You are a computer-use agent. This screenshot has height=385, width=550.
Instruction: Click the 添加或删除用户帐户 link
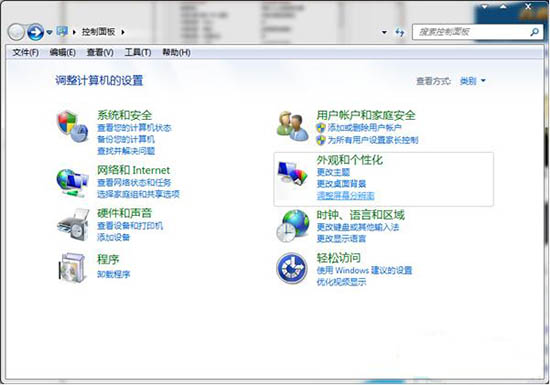tap(364, 128)
